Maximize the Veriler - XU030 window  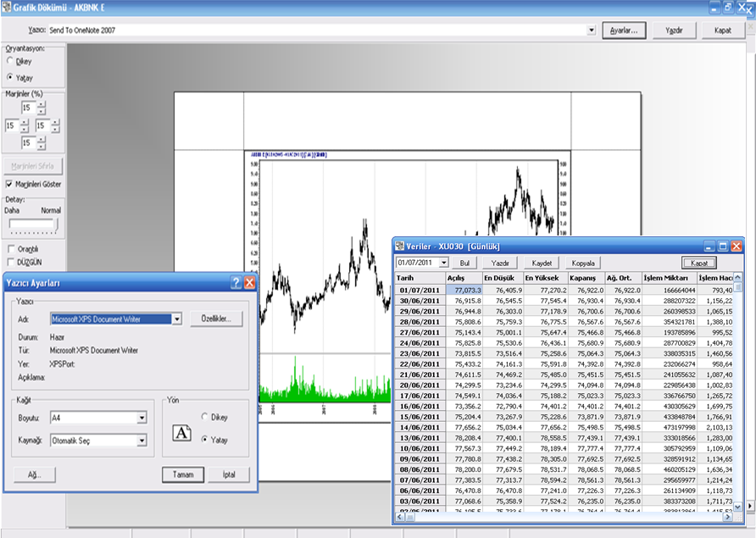coord(723,247)
